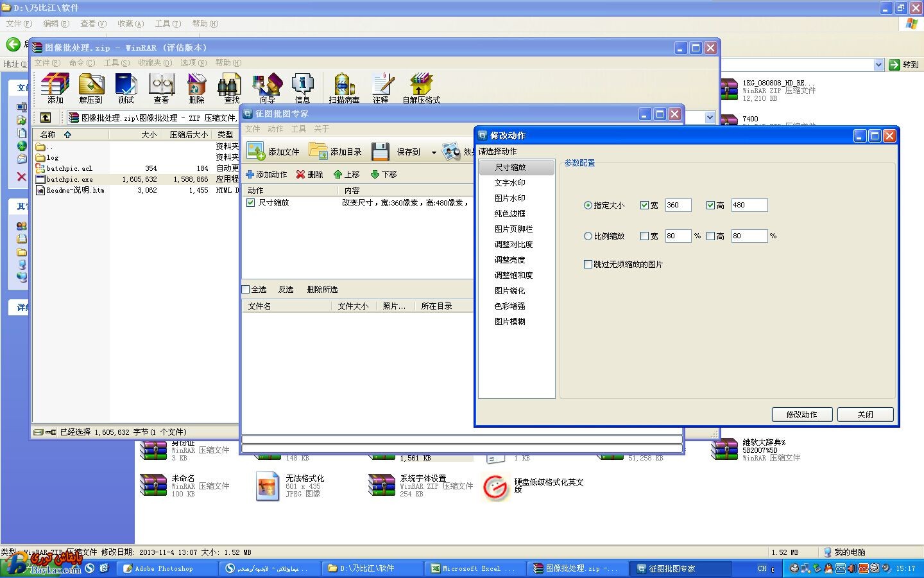Open the WinRAR Info (信息) icon
924x578 pixels.
(x=302, y=87)
